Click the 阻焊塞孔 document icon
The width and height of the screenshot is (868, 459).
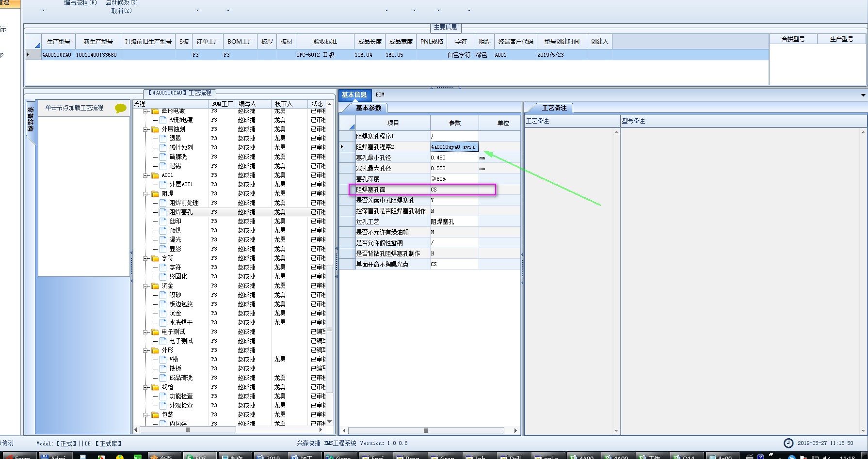click(x=163, y=212)
